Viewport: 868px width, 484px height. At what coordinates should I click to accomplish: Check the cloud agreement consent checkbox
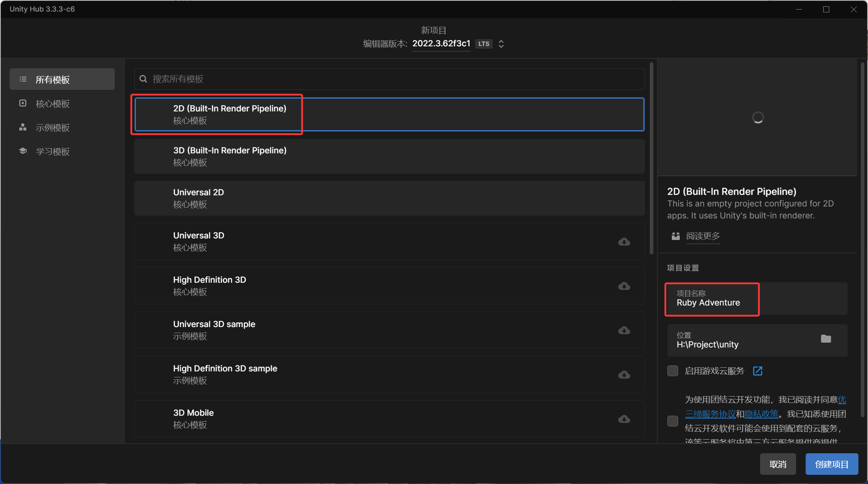pos(673,421)
